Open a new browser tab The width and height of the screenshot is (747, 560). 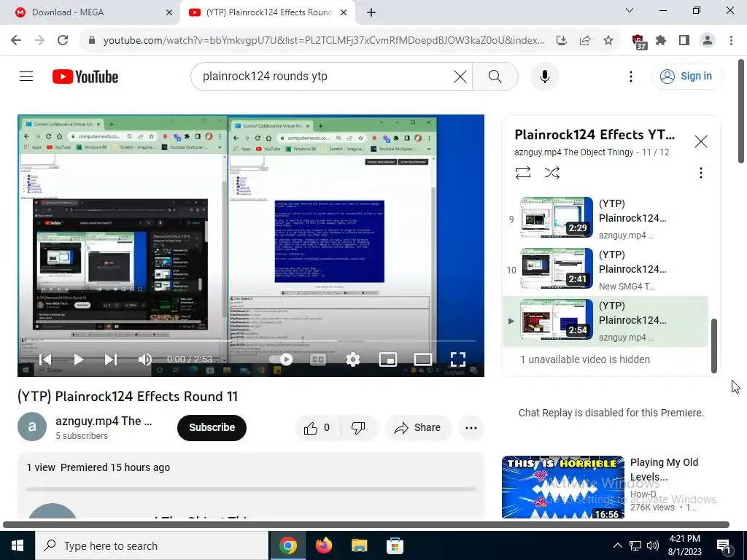pyautogui.click(x=371, y=12)
